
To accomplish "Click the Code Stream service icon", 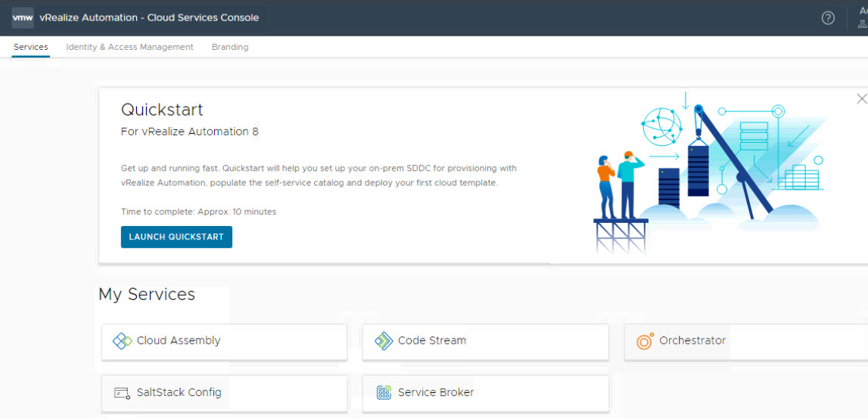I will [383, 341].
